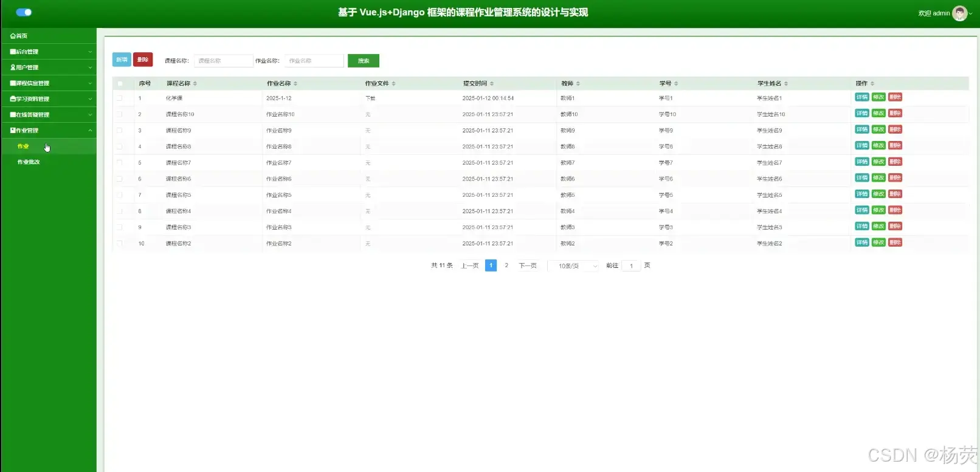
Task: Click 删除 for the 课程名称2 row
Action: [895, 242]
